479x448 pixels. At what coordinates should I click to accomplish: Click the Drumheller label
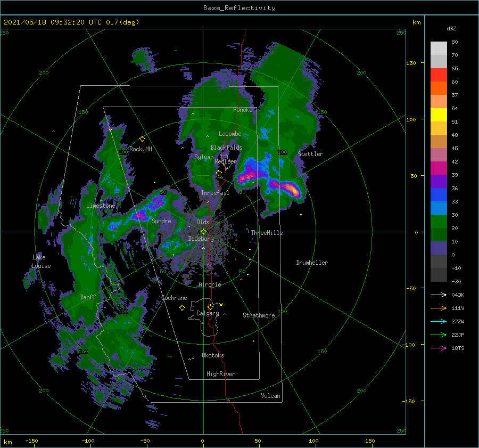click(312, 263)
